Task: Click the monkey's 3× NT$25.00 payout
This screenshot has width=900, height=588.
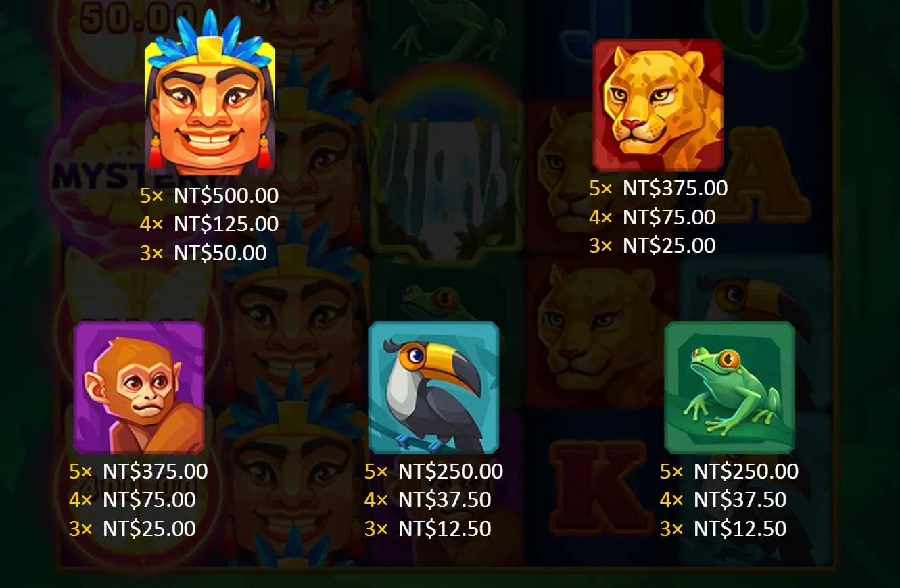Action: coord(132,529)
